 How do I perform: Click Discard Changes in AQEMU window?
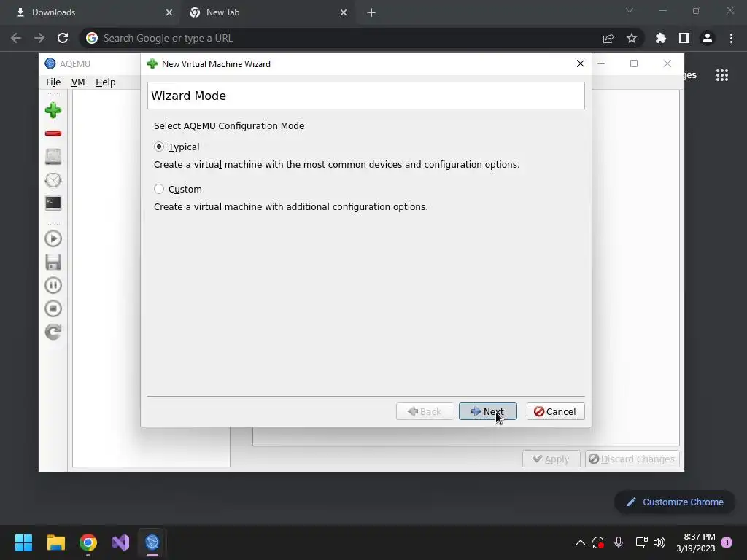[x=632, y=459]
